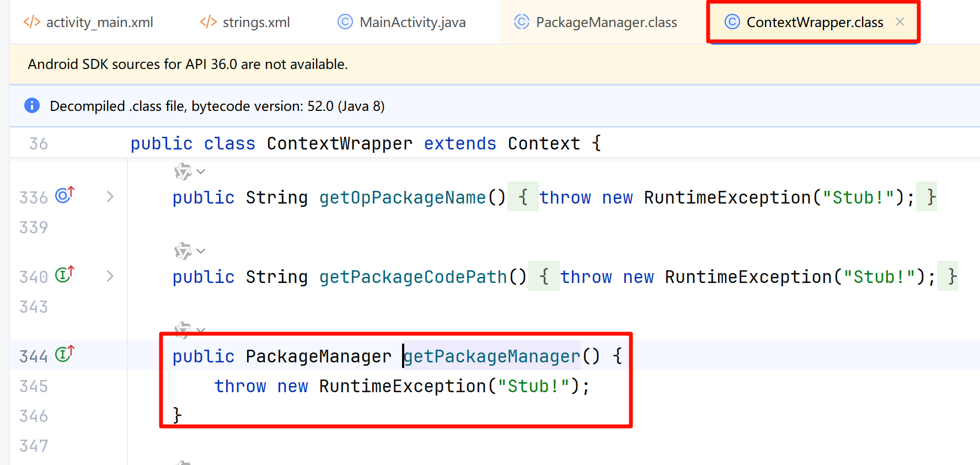Click the implements gutter icon on line 344
Screen dimensions: 980x465
65,354
